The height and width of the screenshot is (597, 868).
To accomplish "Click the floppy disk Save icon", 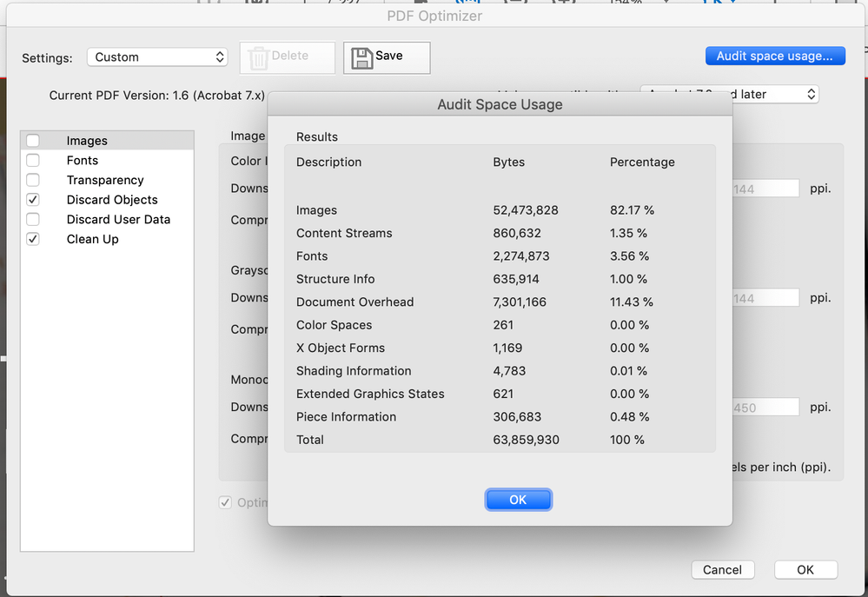I will (361, 57).
